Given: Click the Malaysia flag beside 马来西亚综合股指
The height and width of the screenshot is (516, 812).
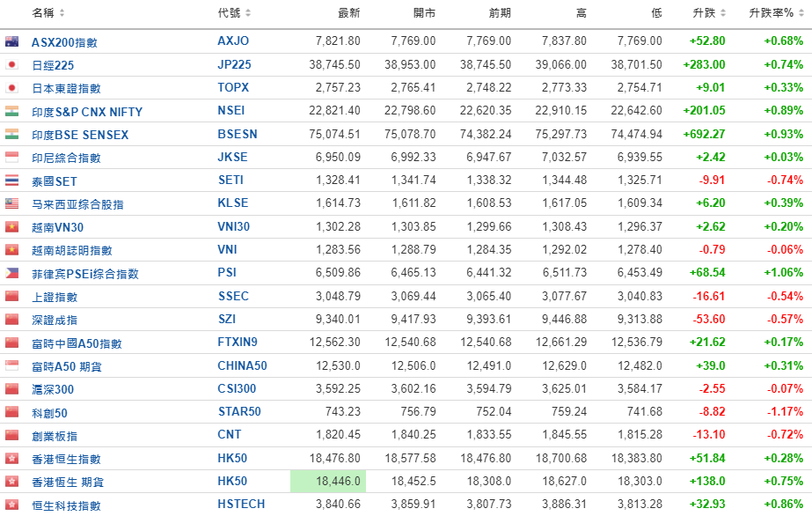Looking at the screenshot, I should 12,203.
